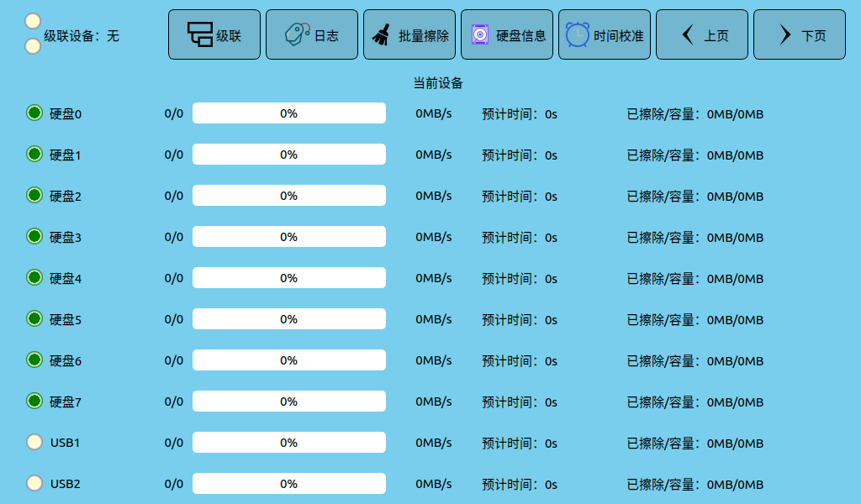Select the upper cascade device radio button

point(33,20)
